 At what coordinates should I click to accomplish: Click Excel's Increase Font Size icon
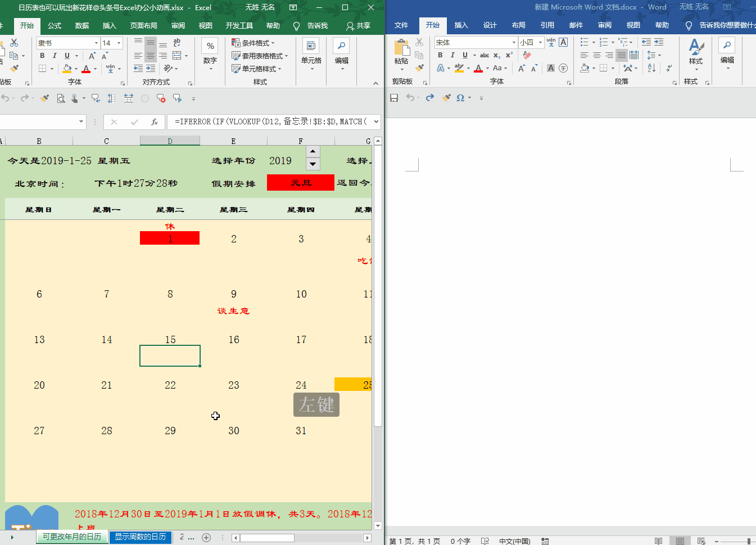pyautogui.click(x=92, y=56)
